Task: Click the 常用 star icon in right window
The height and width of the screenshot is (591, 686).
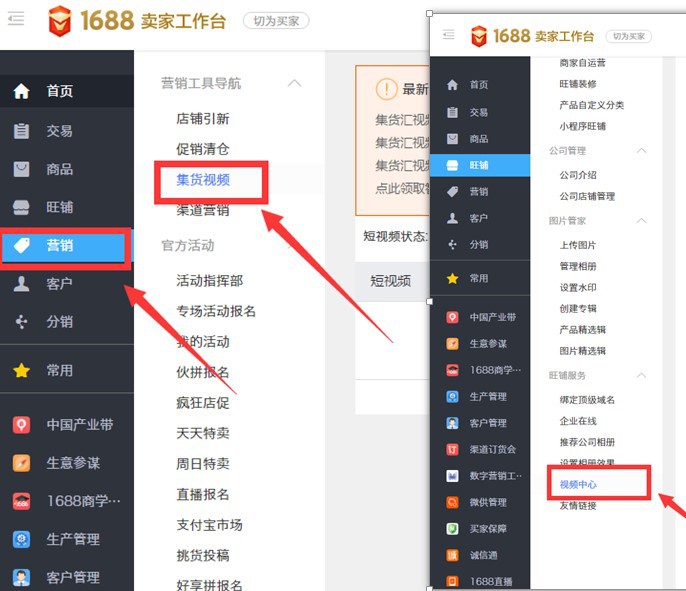Action: pyautogui.click(x=452, y=278)
